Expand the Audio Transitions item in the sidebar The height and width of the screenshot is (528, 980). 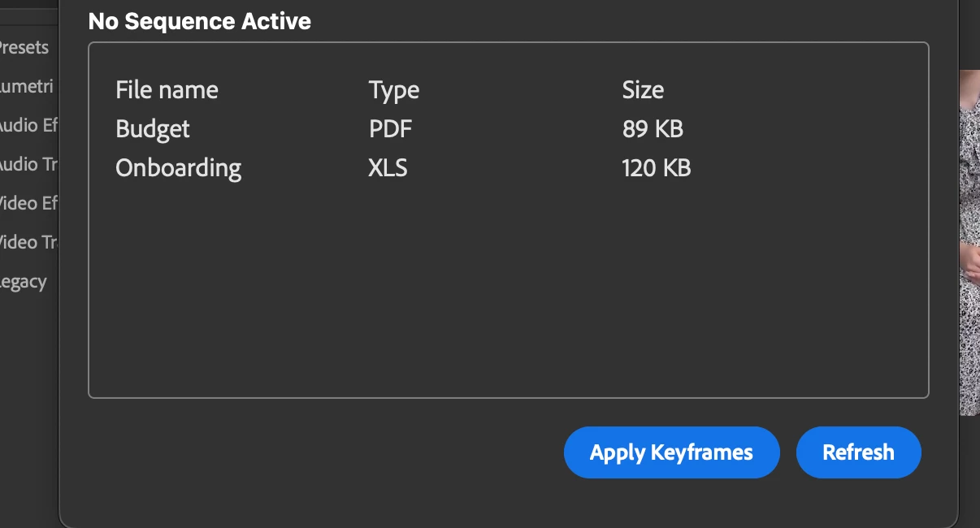[28, 164]
